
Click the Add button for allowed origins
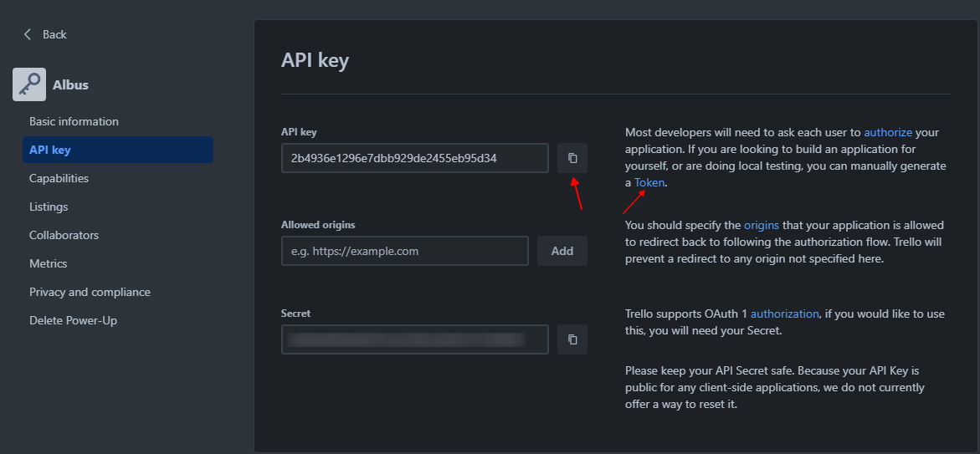[x=562, y=251]
